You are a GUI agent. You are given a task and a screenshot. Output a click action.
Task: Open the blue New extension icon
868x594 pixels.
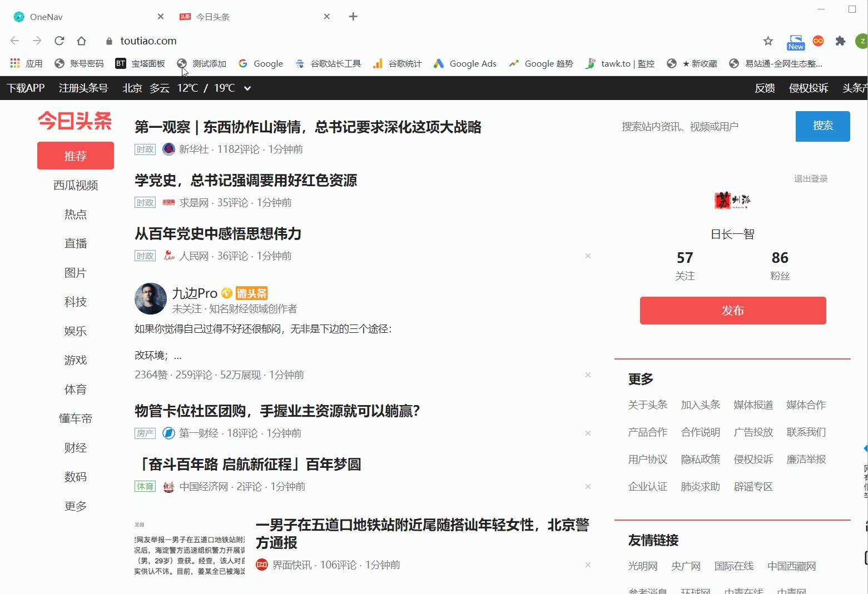(x=796, y=42)
